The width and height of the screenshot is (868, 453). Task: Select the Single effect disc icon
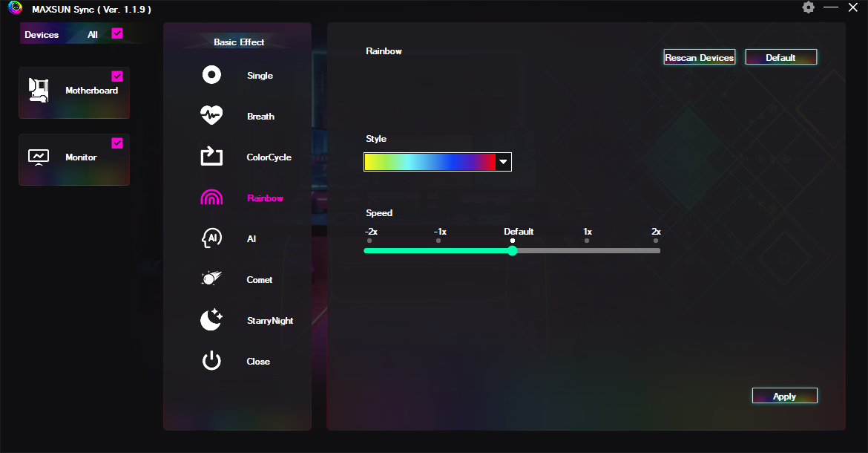[211, 75]
